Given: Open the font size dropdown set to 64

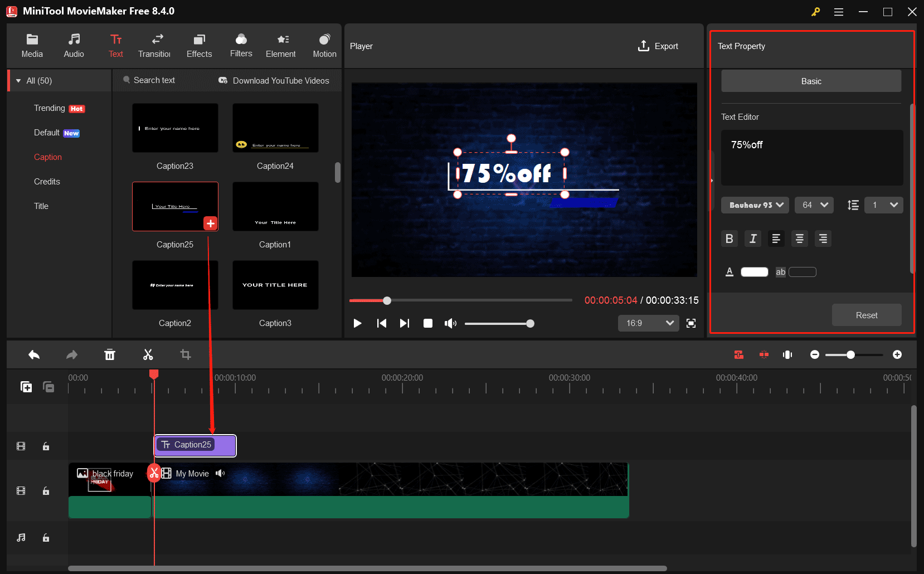Looking at the screenshot, I should [x=814, y=205].
